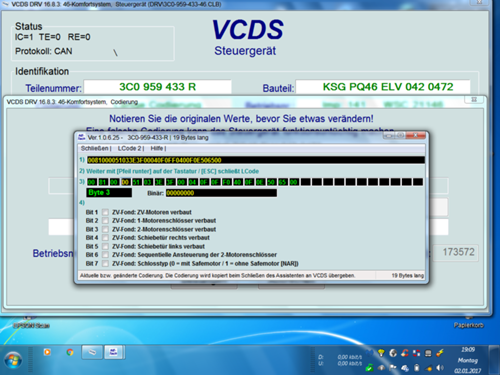Select the byte box reading 3E
Viewport: 500px width, 375px height.
[x=159, y=182]
